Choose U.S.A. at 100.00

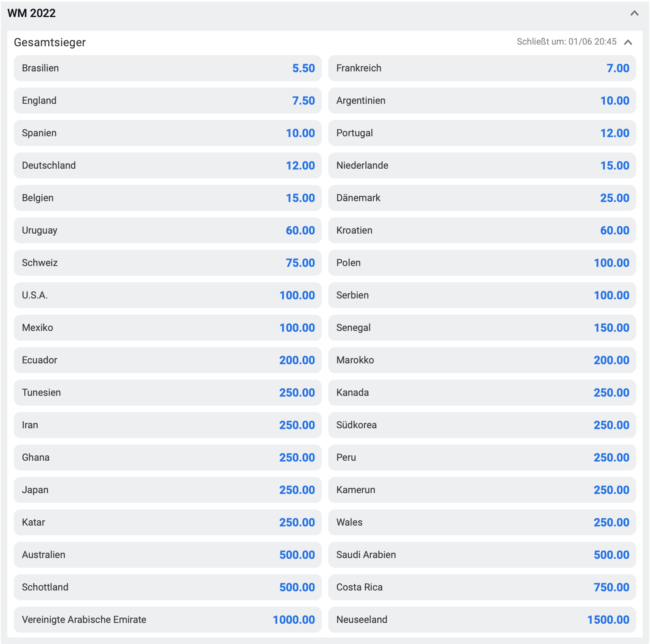tap(168, 295)
